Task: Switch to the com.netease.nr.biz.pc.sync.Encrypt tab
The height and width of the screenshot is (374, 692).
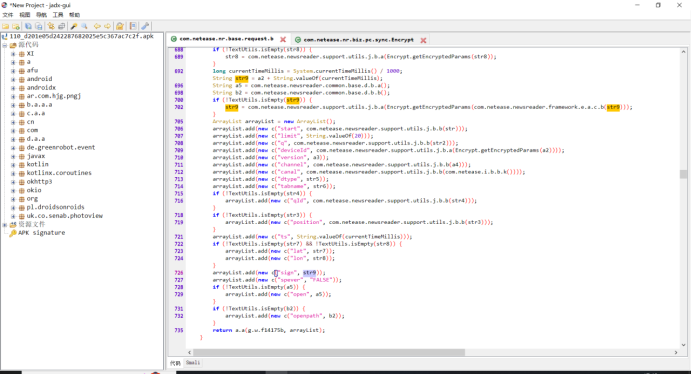Action: pyautogui.click(x=358, y=40)
